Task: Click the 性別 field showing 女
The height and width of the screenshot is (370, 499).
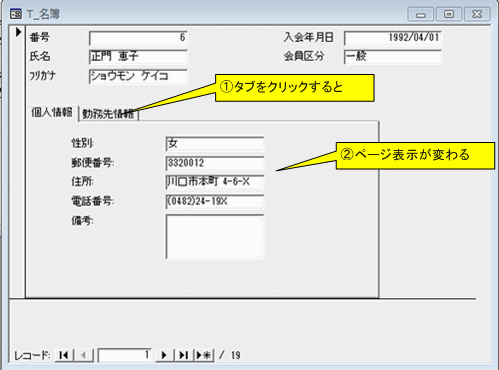Action: (215, 144)
